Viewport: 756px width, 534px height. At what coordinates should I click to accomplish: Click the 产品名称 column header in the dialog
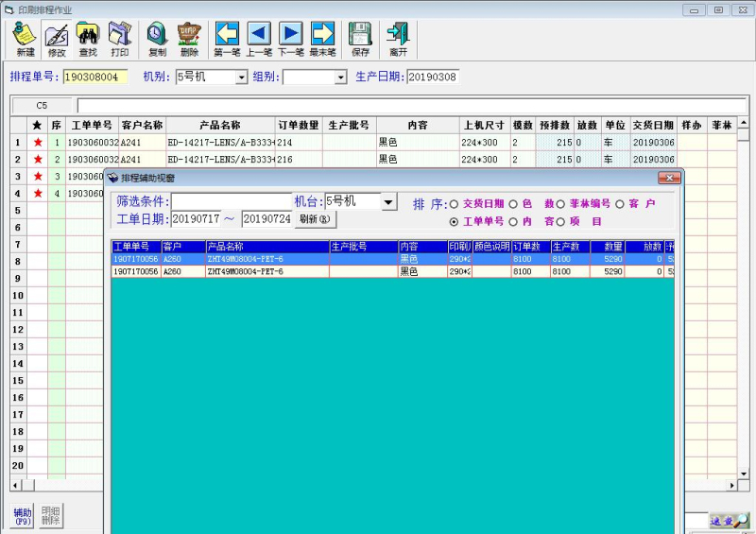pyautogui.click(x=267, y=247)
